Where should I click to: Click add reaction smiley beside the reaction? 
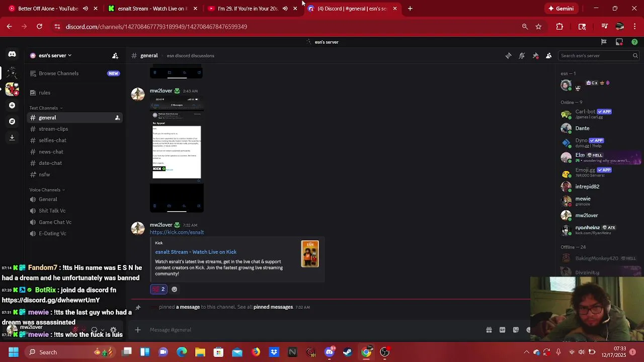pyautogui.click(x=174, y=289)
